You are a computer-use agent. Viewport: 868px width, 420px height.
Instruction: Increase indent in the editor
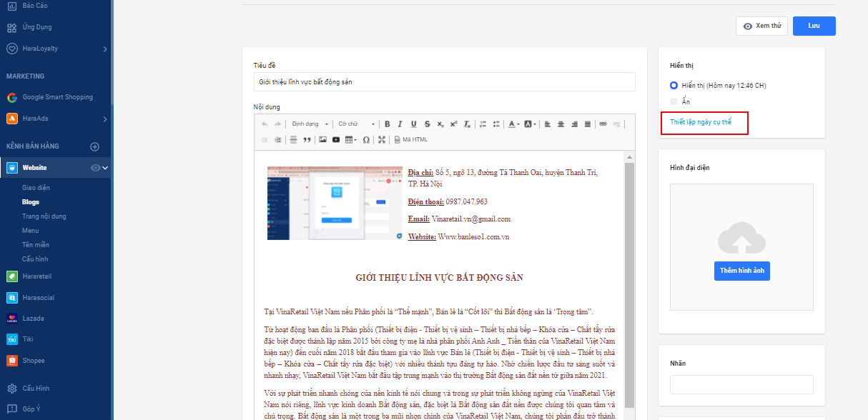[277, 139]
